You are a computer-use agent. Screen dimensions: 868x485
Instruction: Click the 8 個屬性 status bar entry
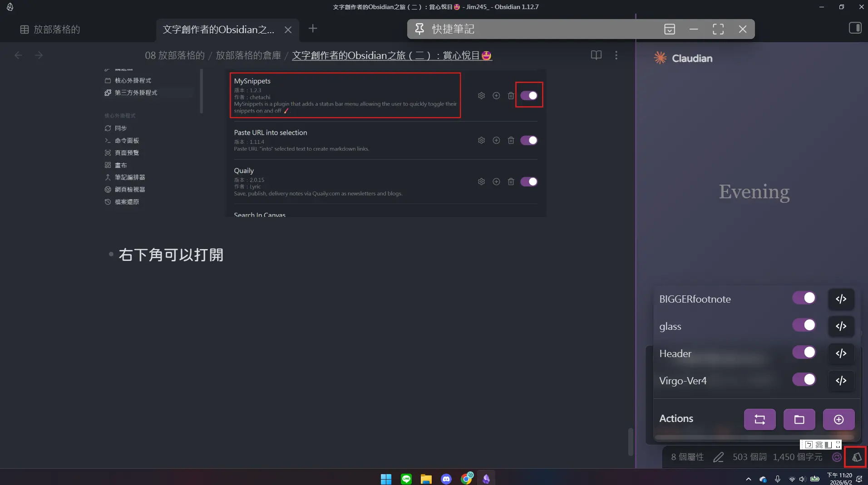click(687, 457)
